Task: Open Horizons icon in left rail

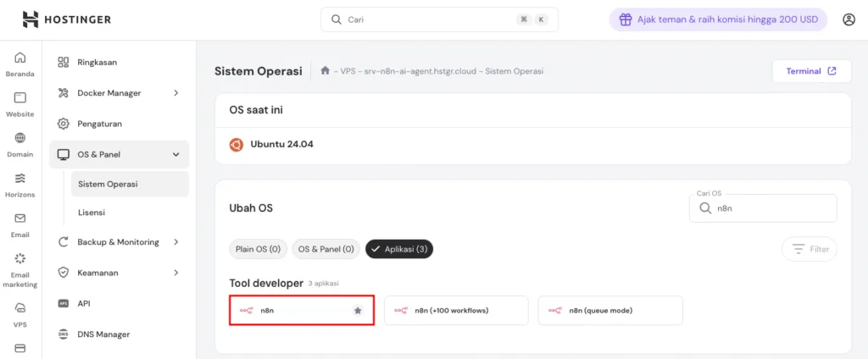Action: click(x=20, y=178)
